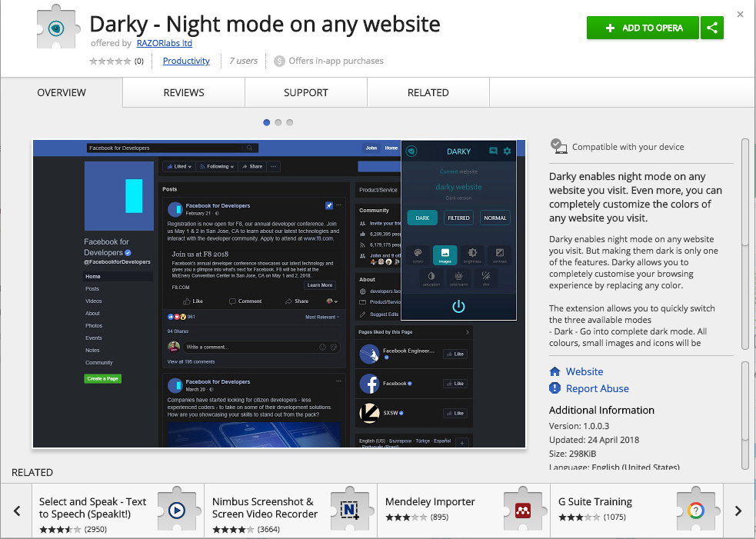
Task: Close the extension detail dialog
Action: tap(740, 15)
